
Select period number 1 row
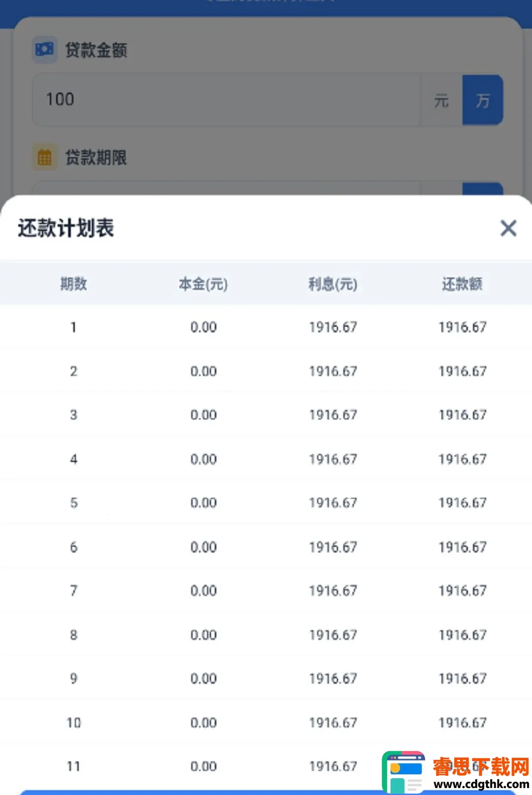266,327
